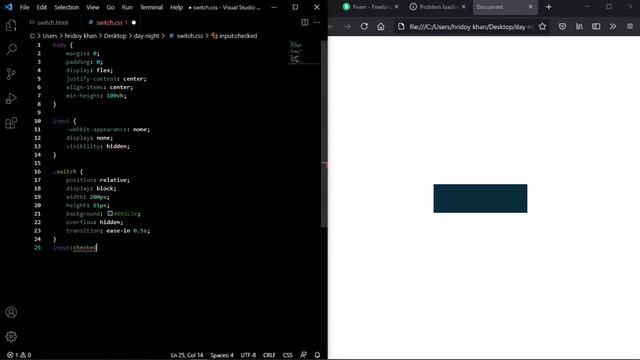Split the editor to the right
The image size is (640, 360).
coord(304,22)
